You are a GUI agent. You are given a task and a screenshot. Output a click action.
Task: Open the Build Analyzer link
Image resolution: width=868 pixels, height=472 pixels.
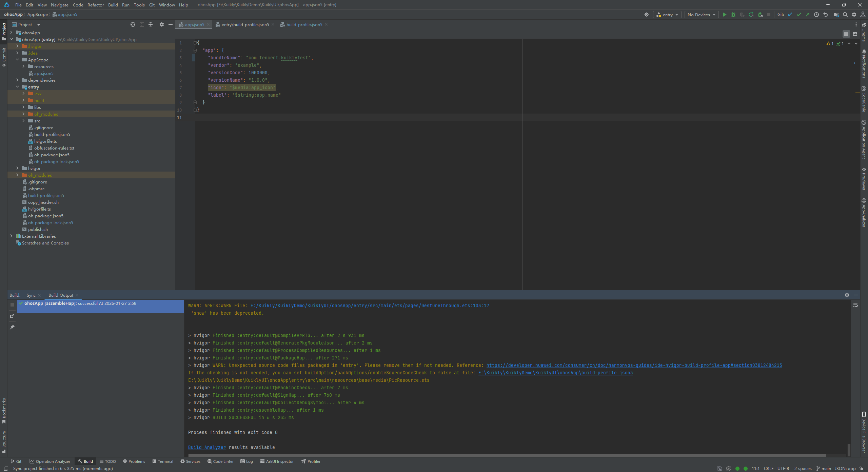(207, 447)
